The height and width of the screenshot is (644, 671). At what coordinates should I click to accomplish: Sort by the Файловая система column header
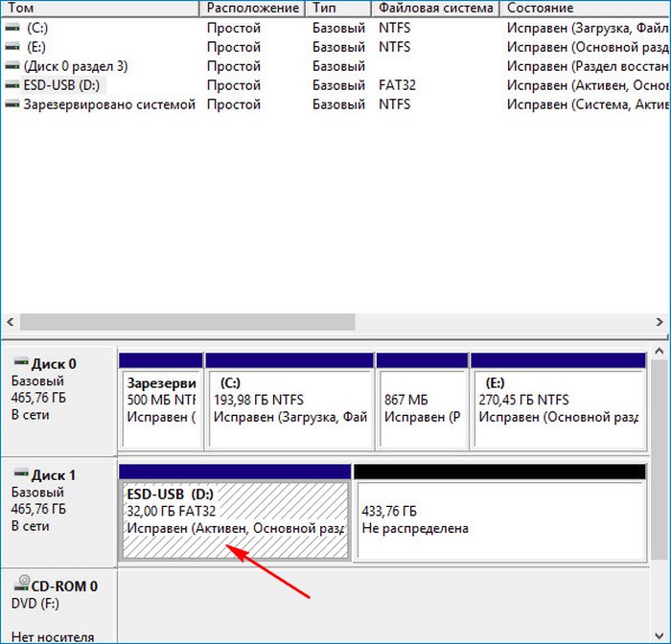pos(436,8)
